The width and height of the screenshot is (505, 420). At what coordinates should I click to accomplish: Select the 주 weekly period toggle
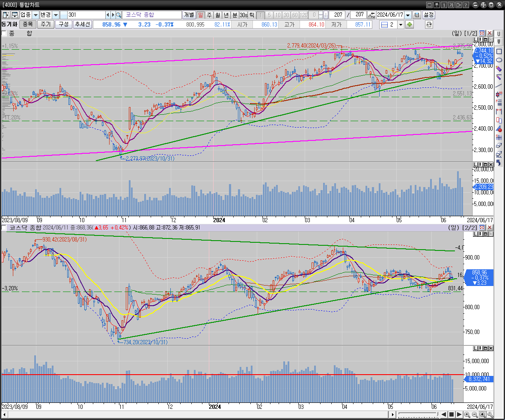click(x=209, y=15)
